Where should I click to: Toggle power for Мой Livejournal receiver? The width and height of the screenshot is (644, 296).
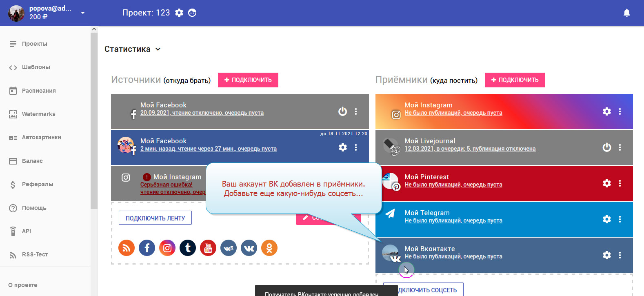607,147
